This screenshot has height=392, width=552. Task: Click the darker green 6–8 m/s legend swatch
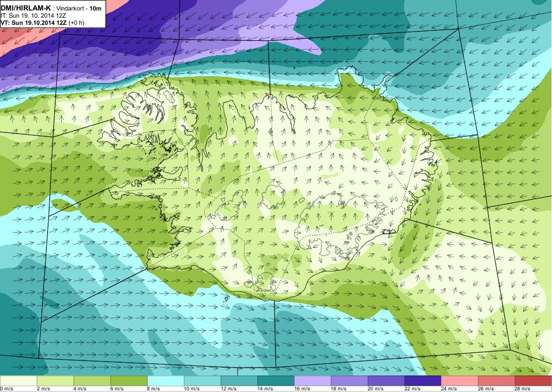coord(129,381)
